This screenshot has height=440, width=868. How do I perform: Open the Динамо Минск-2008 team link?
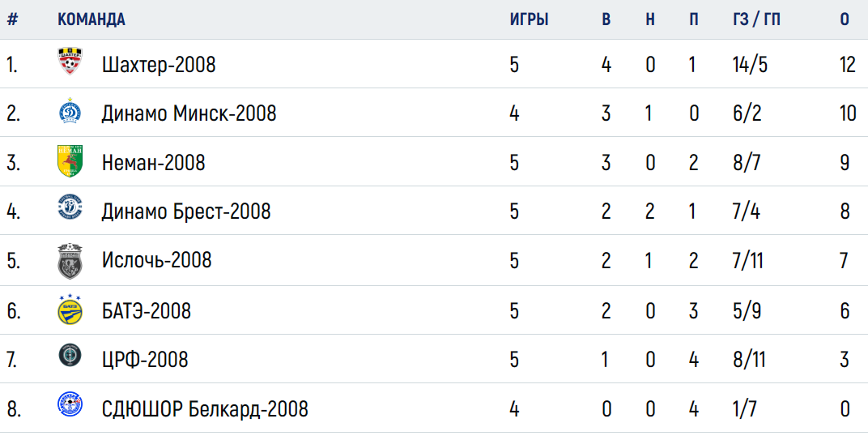coord(189,113)
